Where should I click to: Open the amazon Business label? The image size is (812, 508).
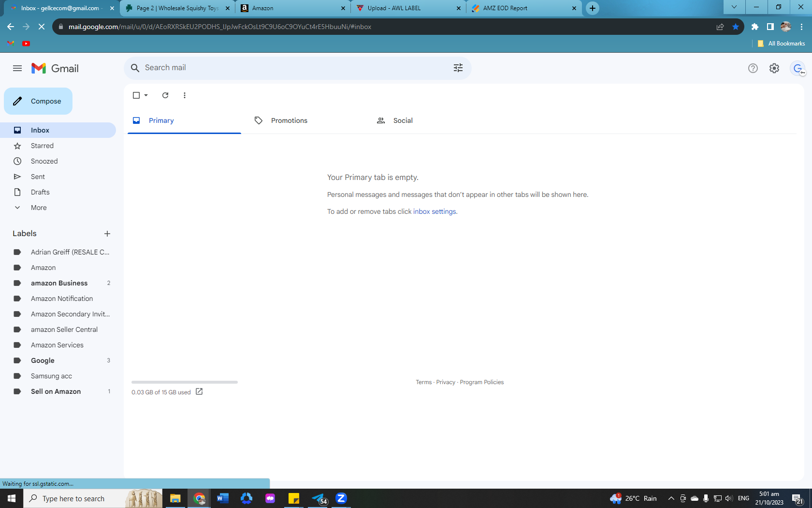click(x=58, y=283)
